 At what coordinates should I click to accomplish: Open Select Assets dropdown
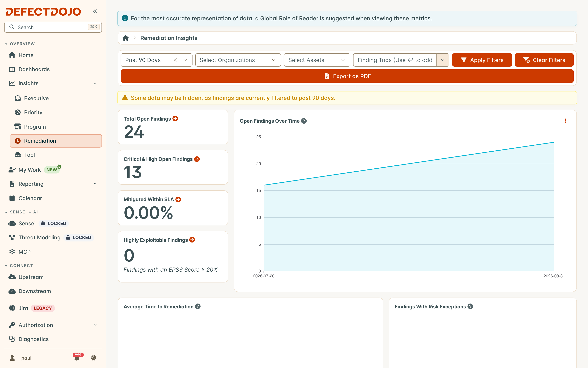point(317,60)
